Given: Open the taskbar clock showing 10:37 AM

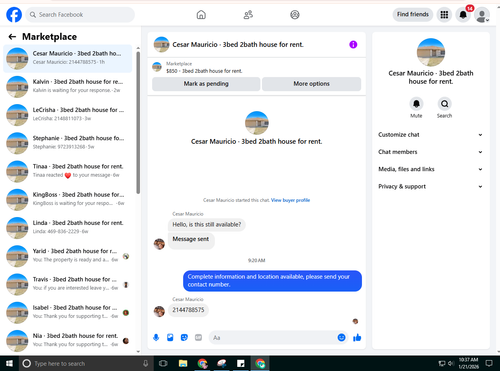Looking at the screenshot, I should click(468, 363).
